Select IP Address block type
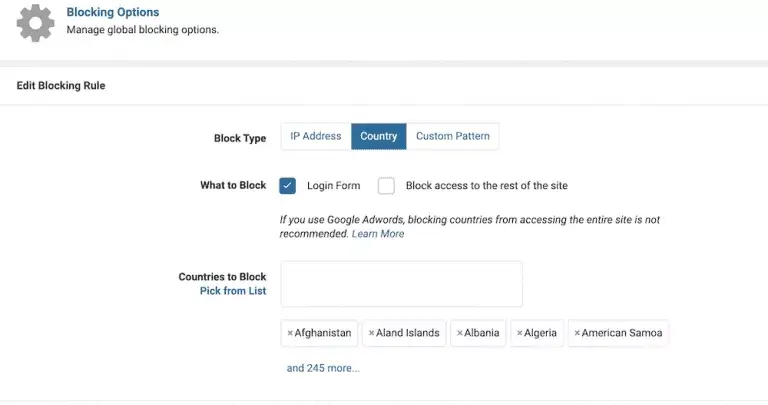The width and height of the screenshot is (768, 405). (316, 137)
